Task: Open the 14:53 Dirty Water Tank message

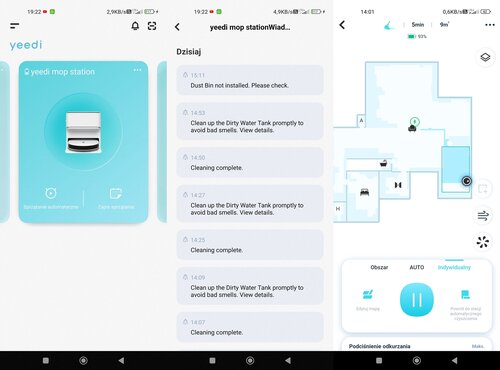Action: coord(250,121)
